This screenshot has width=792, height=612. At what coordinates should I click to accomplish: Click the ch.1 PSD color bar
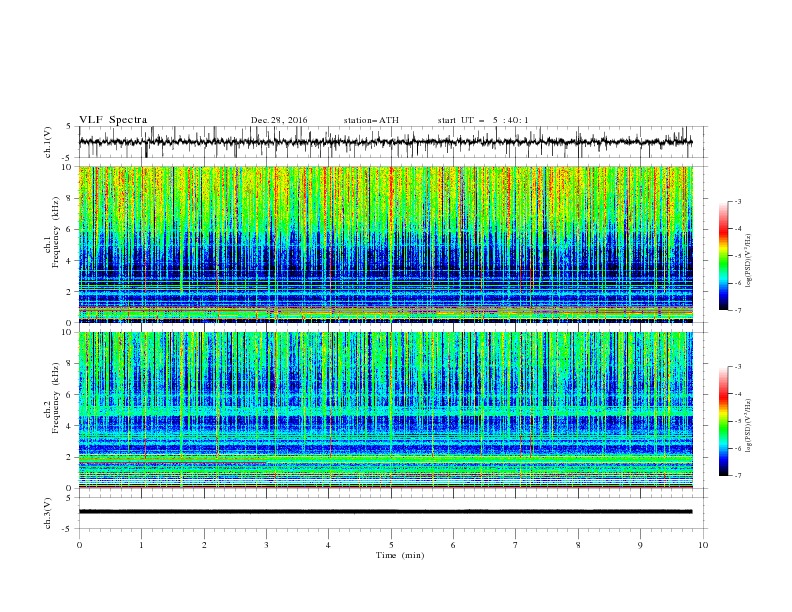[x=724, y=256]
